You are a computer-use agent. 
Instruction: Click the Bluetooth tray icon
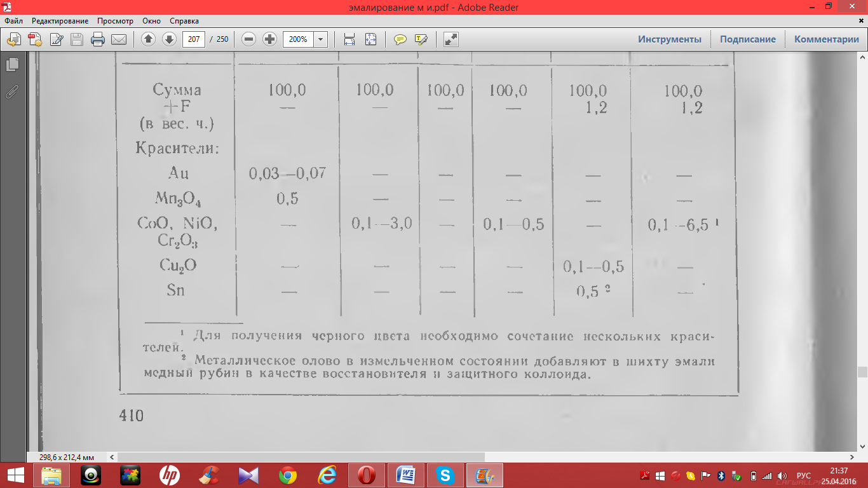coord(721,475)
